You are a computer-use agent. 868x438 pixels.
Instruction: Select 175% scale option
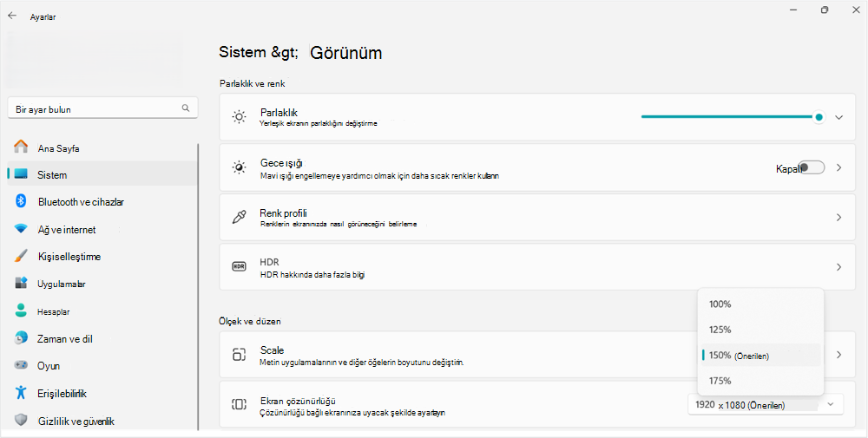pos(760,381)
